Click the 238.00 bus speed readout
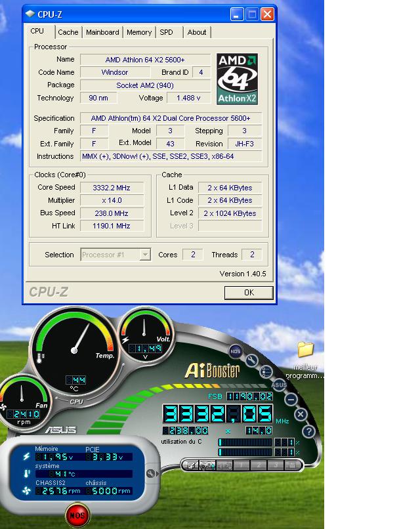Viewport: 420px width, 529px height. click(x=186, y=431)
